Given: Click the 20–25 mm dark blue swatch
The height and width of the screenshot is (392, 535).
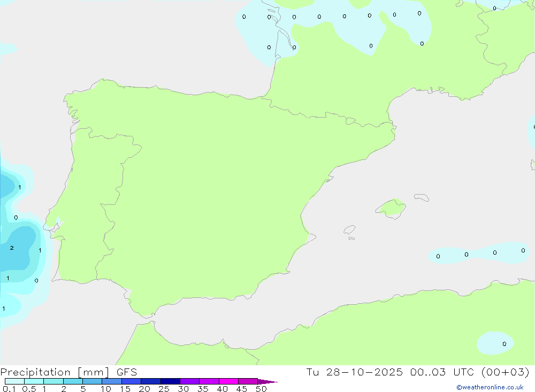Looking at the screenshot, I should (150, 381).
